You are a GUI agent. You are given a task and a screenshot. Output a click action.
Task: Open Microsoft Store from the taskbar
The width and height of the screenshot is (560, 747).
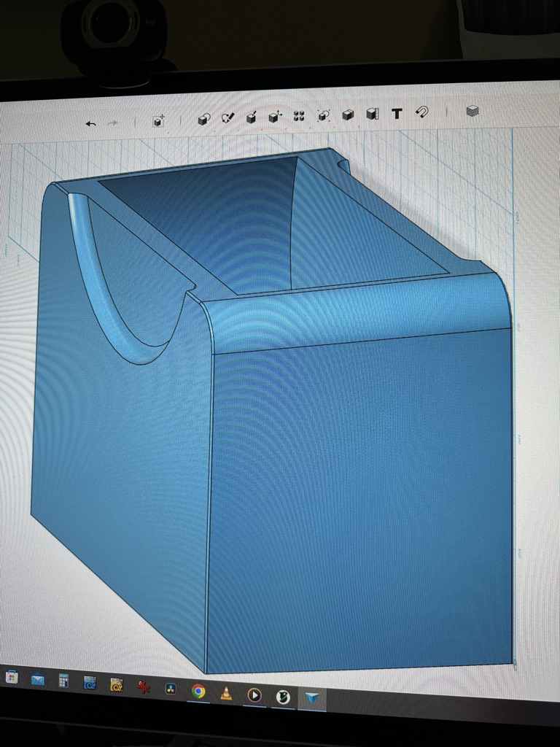click(12, 677)
